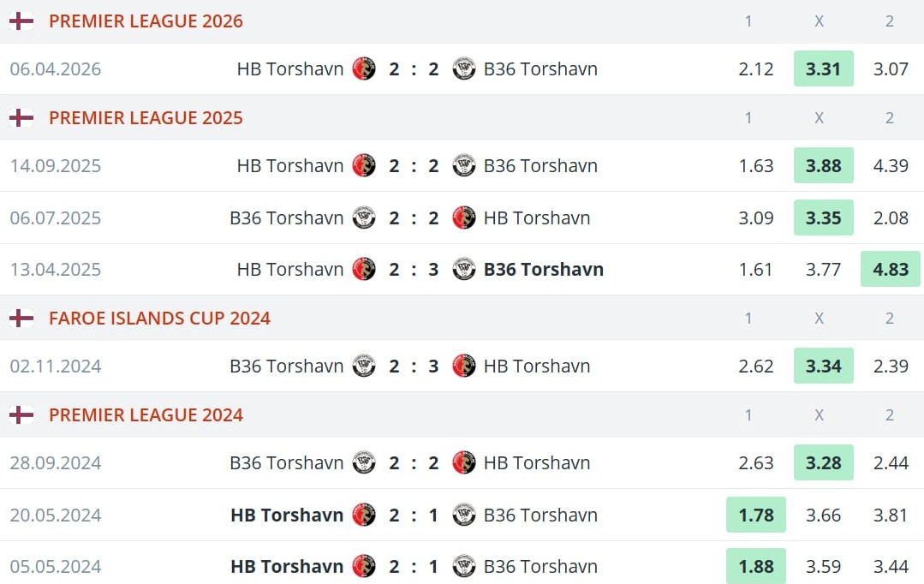Screen dimensions: 924x584
Task: Open bold HB Torshavn team on 20.05.2024
Action: (287, 515)
